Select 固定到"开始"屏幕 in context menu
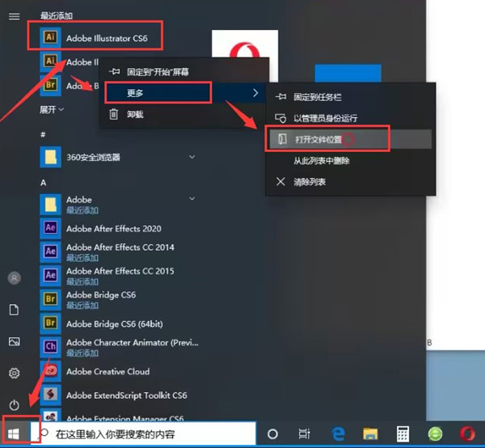This screenshot has height=448, width=485. tap(183, 72)
